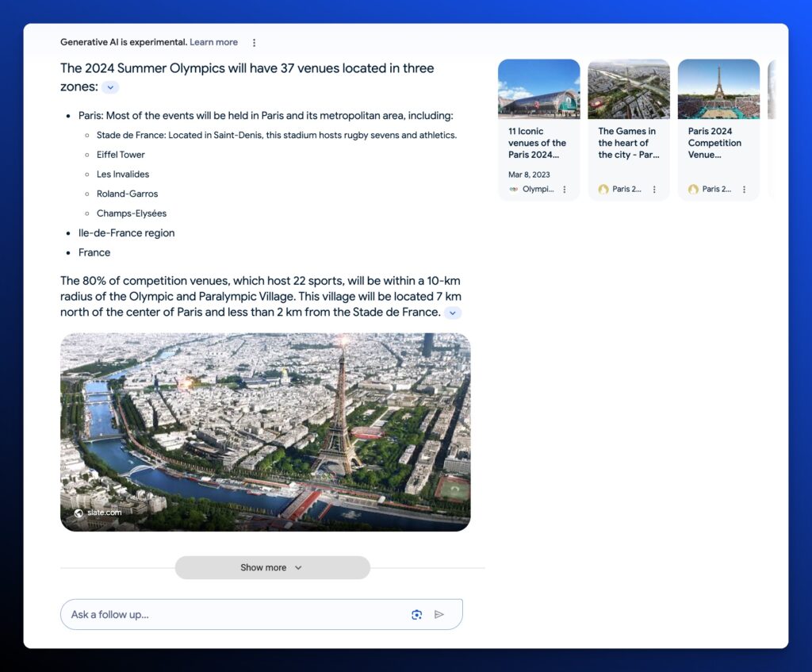Click the Show more button
This screenshot has height=672, width=812.
pyautogui.click(x=272, y=567)
